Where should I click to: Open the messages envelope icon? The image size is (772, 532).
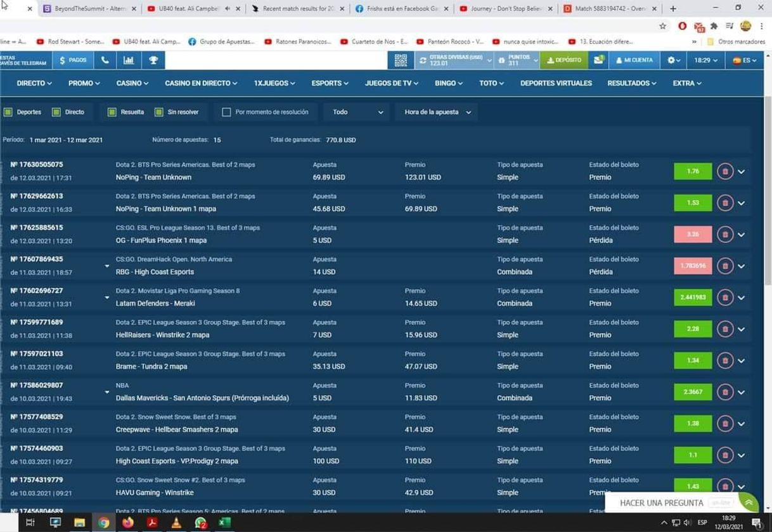coord(599,60)
